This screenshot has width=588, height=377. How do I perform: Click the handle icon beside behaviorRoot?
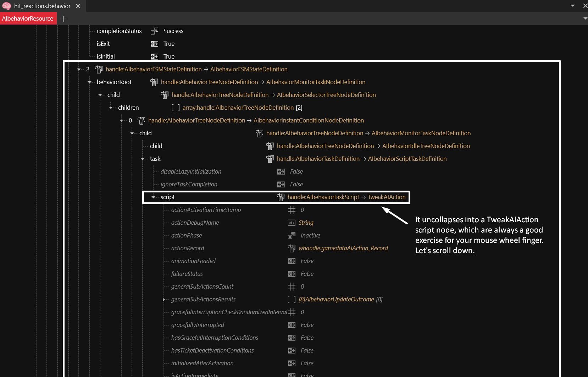point(154,82)
